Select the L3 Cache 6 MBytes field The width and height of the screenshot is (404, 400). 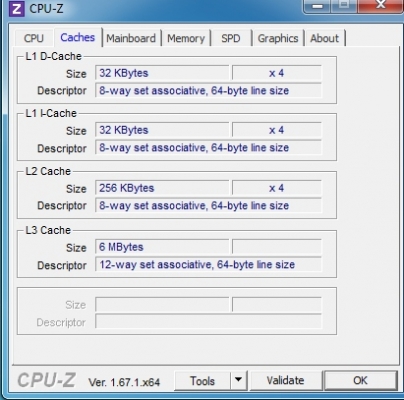click(162, 247)
